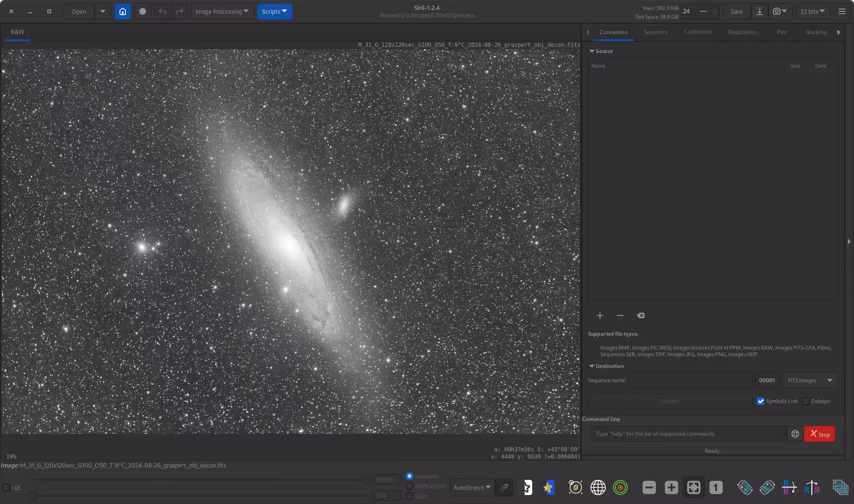The height and width of the screenshot is (504, 854).
Task: Click the red Stop button
Action: (x=819, y=434)
